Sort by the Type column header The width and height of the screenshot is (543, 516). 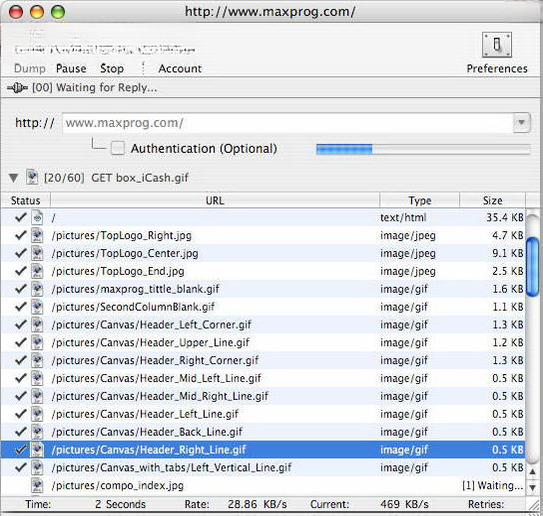pos(420,201)
